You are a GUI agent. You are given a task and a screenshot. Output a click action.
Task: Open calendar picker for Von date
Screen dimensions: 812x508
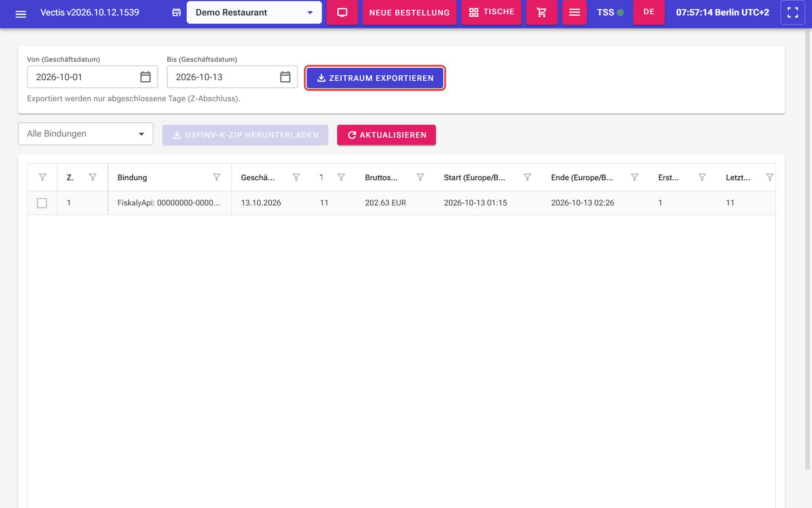click(x=145, y=77)
